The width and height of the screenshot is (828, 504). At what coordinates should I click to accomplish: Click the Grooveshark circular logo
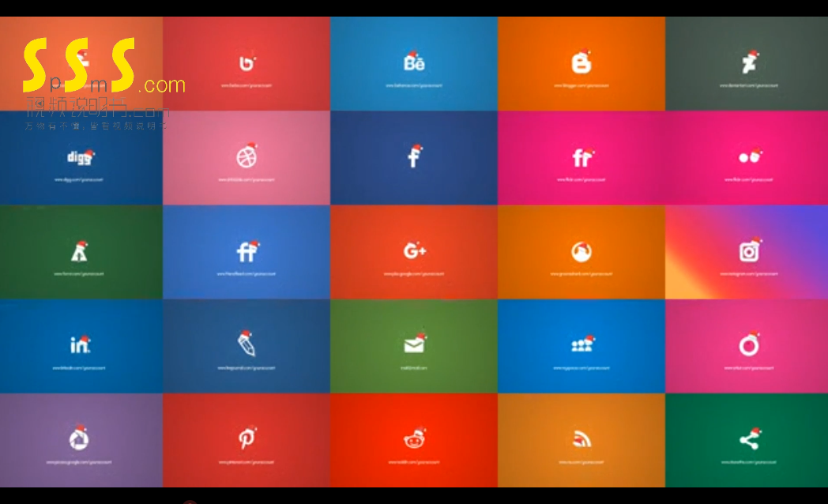pos(581,251)
